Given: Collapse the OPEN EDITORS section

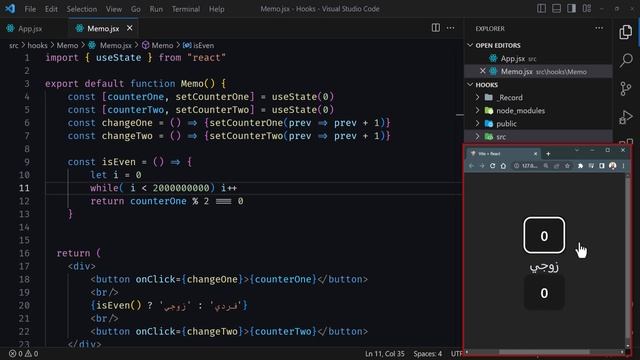Looking at the screenshot, I should click(470, 45).
